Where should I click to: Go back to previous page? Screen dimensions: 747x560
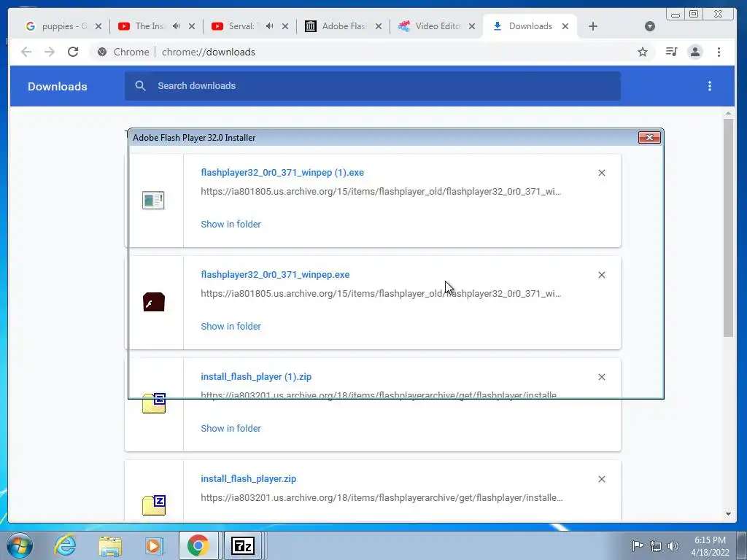(26, 52)
